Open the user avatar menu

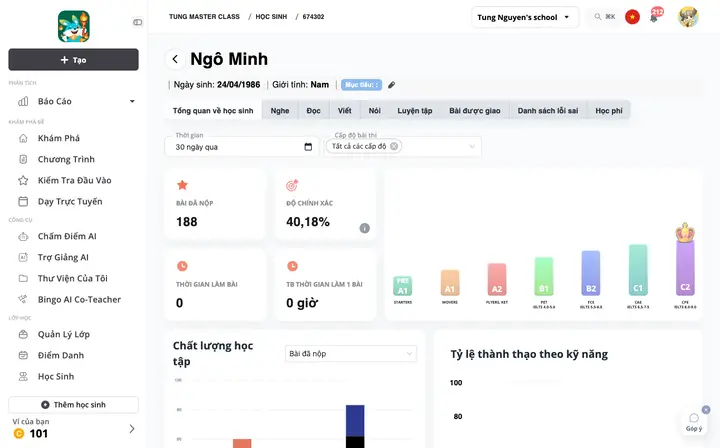[688, 17]
